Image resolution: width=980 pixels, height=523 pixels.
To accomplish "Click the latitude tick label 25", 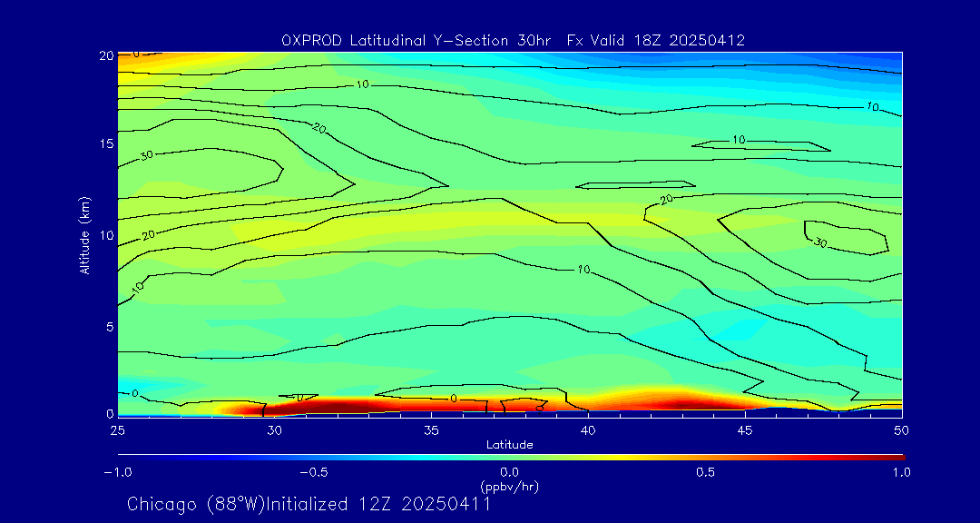I will (117, 430).
